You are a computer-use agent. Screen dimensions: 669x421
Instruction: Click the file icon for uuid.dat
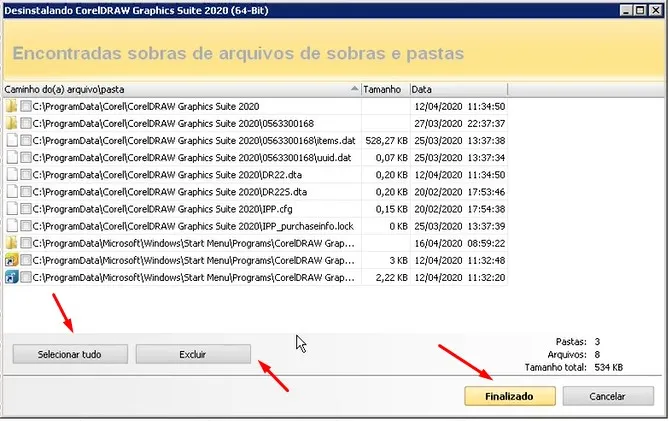tap(11, 157)
